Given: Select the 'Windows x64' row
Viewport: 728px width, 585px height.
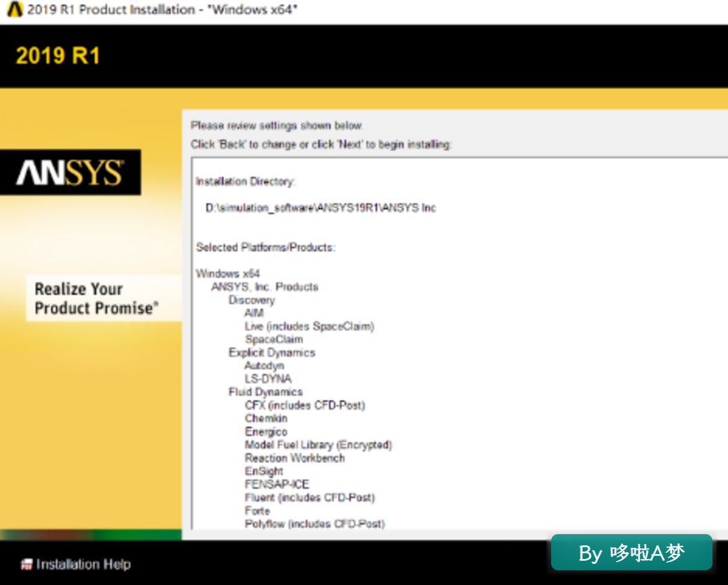Looking at the screenshot, I should point(228,273).
